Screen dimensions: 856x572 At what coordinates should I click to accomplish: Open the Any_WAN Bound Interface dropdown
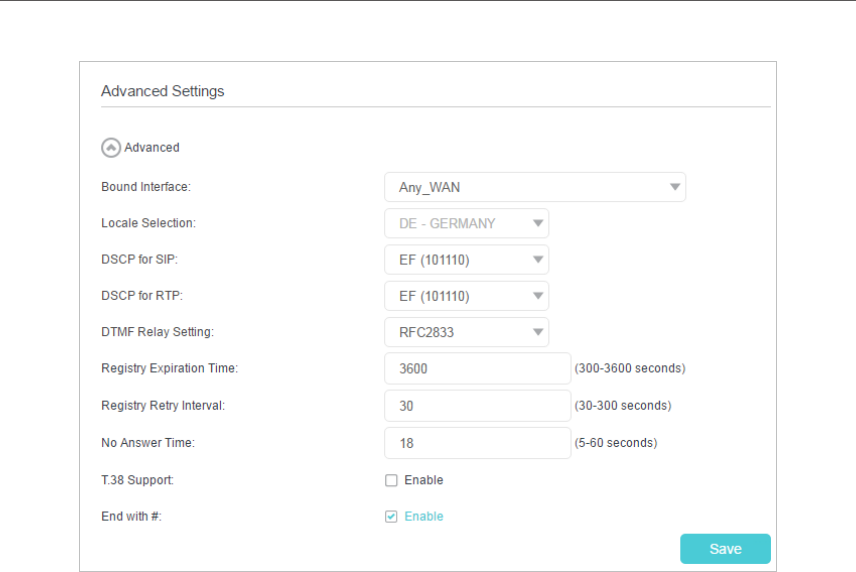click(x=520, y=187)
